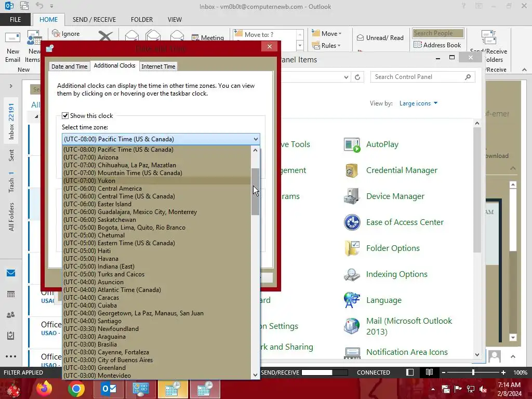
Task: Toggle Reading view in Outlook status bar
Action: click(x=429, y=372)
